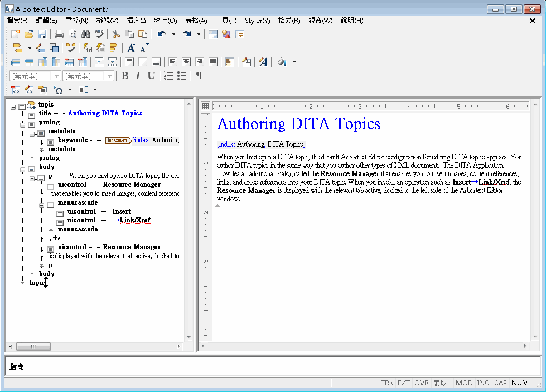This screenshot has width=546, height=392.
Task: Paste using the clipboard icon
Action: tap(143, 34)
